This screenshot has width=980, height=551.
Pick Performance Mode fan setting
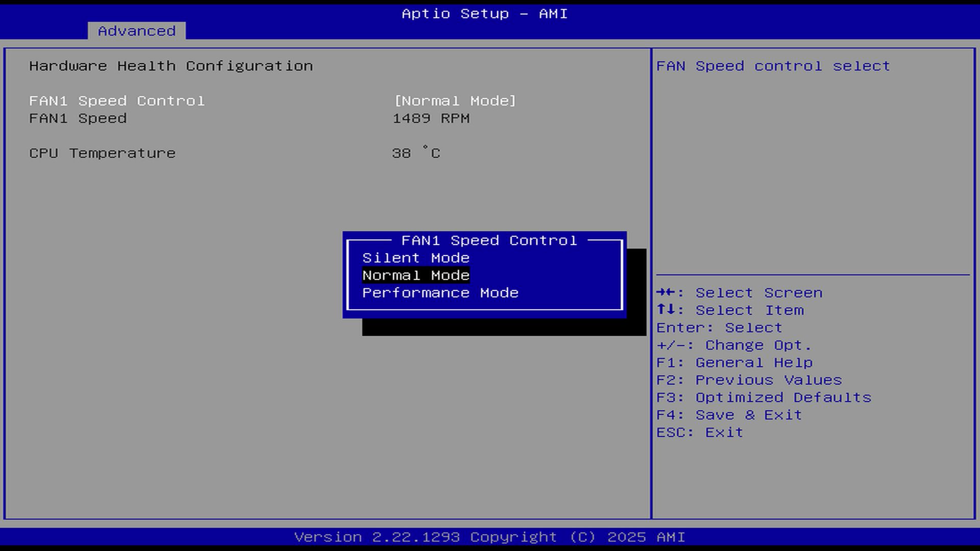click(x=440, y=293)
